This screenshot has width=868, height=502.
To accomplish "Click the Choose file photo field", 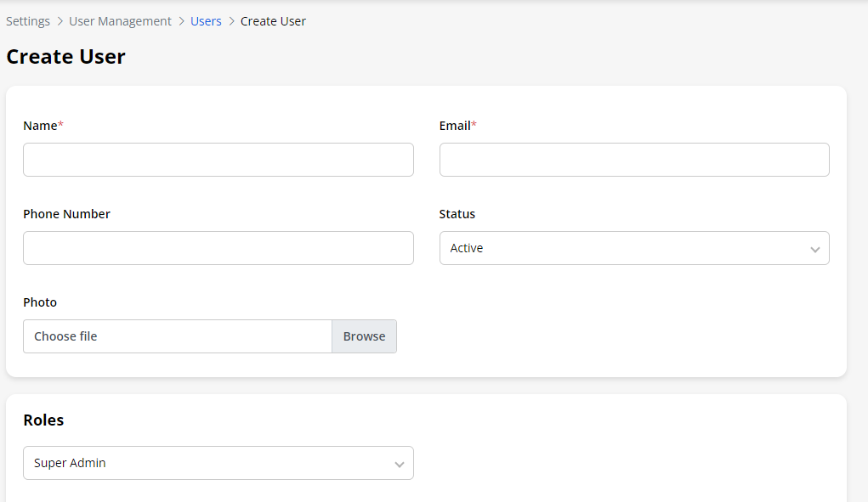I will 177,336.
